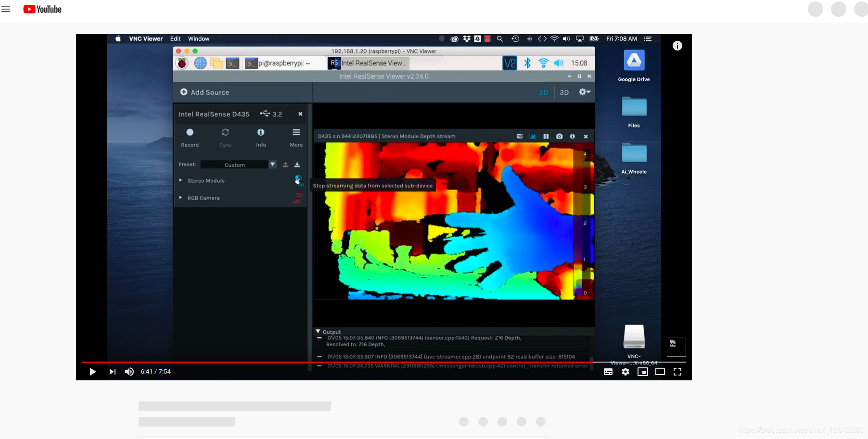
Task: Click the Raspberry Pi Bluetooth icon
Action: tap(527, 63)
